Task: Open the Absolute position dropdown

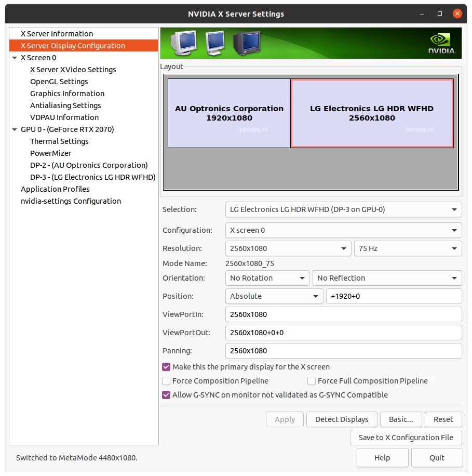Action: (274, 296)
